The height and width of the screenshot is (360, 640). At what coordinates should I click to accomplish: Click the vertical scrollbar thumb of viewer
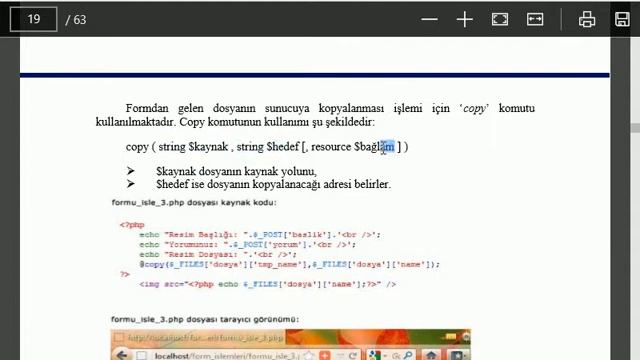tap(635, 127)
